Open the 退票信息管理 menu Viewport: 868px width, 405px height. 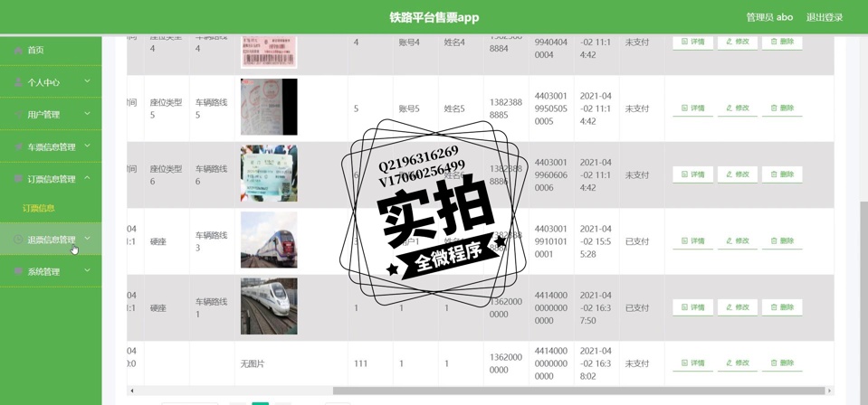point(52,240)
